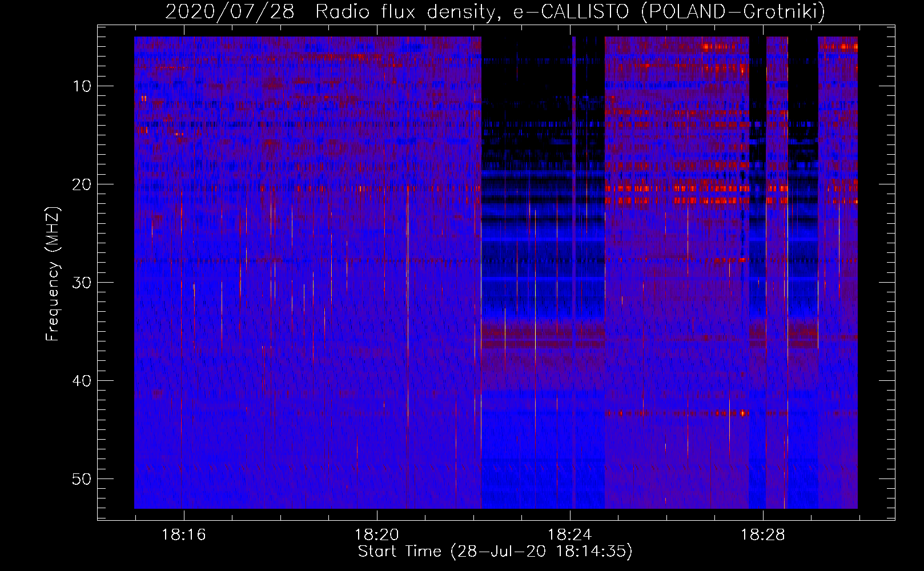
Task: Click the plot title mentioning e-CALLISTO POLAND-Grotniki
Action: pyautogui.click(x=495, y=11)
